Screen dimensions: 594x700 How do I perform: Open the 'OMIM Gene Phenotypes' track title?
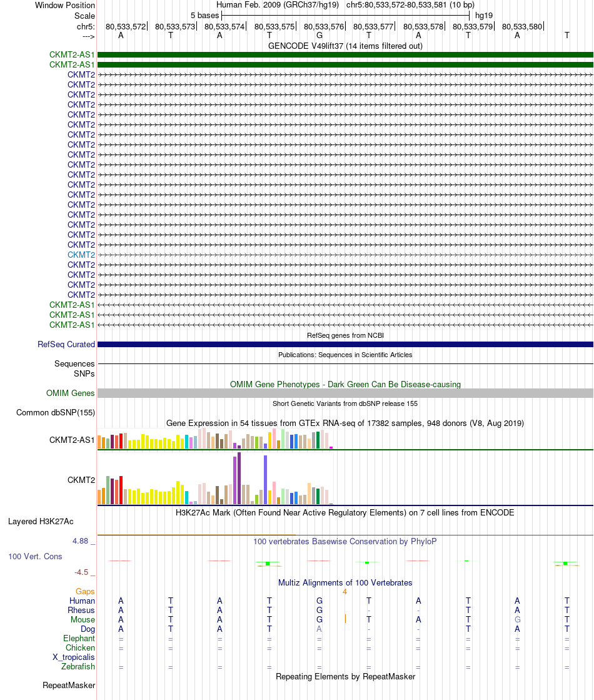point(345,384)
